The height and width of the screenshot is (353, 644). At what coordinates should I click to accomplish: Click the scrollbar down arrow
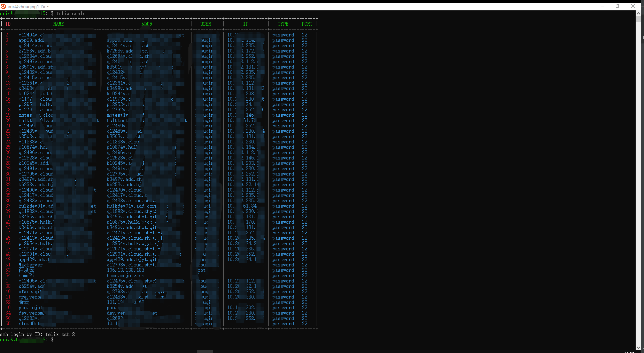(x=638, y=348)
